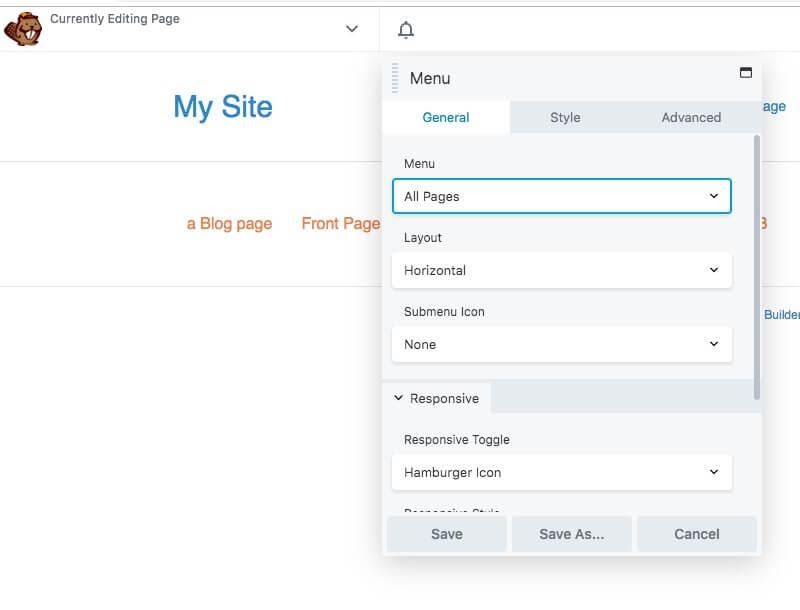Screen dimensions: 800x610
Task: Click the My Site title link
Action: [x=223, y=107]
